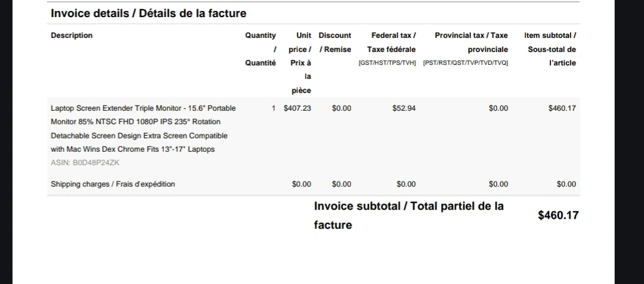644x284 pixels.
Task: Click the Invoice subtotal label
Action: pos(409,215)
